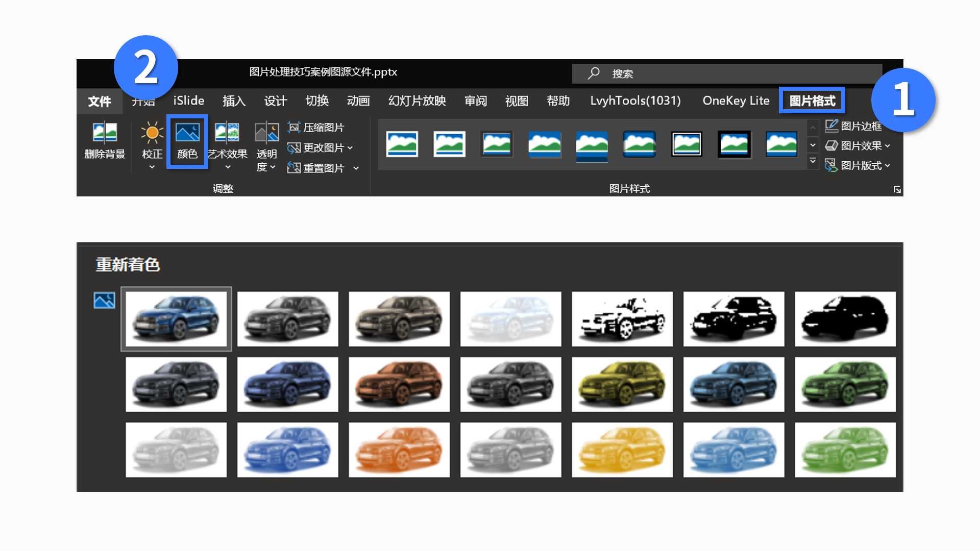Switch to the OneKey Lite tab
The image size is (980, 551).
(x=736, y=101)
